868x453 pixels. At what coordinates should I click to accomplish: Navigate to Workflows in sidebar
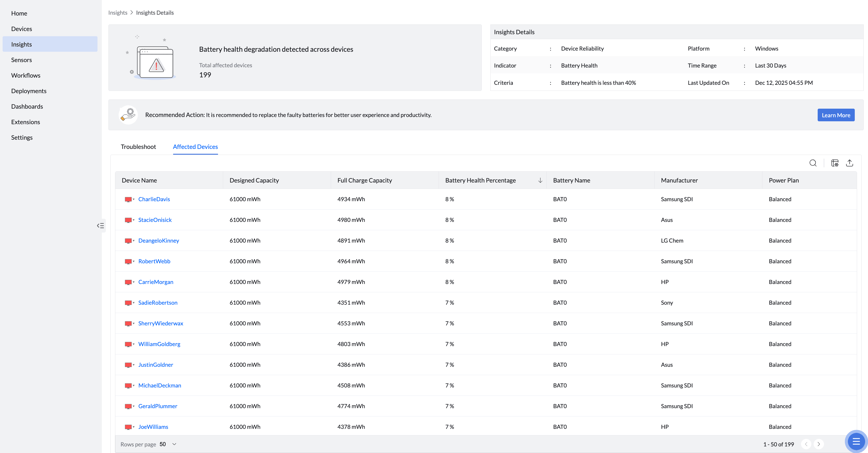click(26, 75)
